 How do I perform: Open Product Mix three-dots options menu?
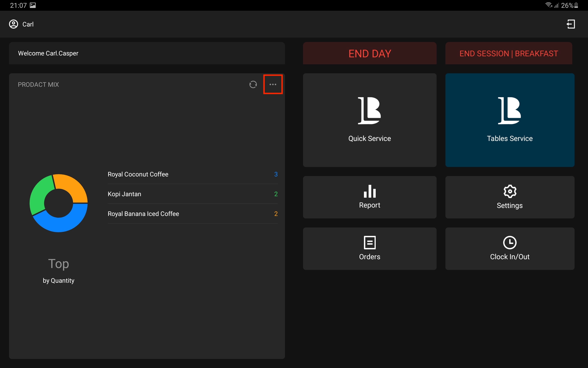pos(273,84)
